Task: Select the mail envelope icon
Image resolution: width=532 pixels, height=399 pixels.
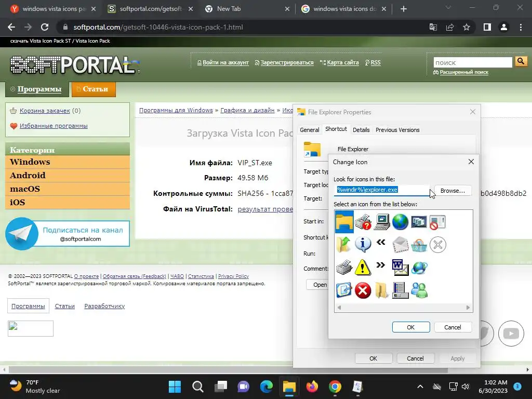Action: coord(401,245)
